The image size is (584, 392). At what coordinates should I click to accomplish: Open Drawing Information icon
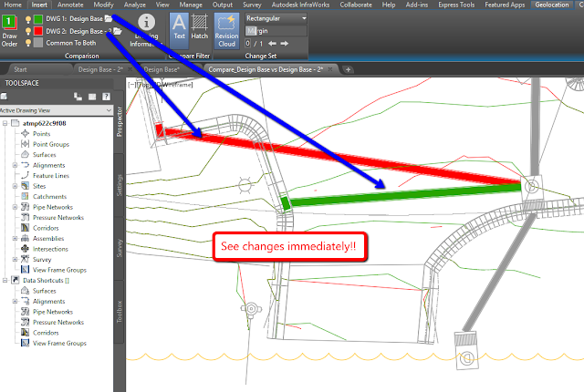click(146, 22)
